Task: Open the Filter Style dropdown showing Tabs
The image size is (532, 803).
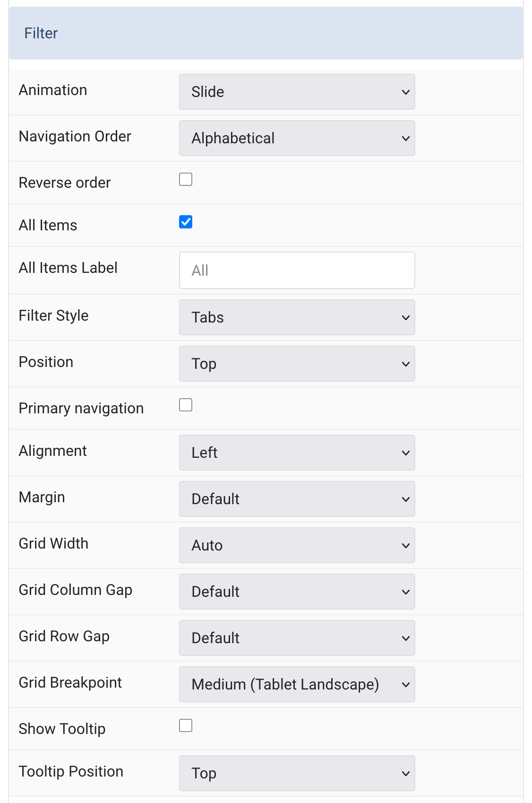Action: [297, 317]
